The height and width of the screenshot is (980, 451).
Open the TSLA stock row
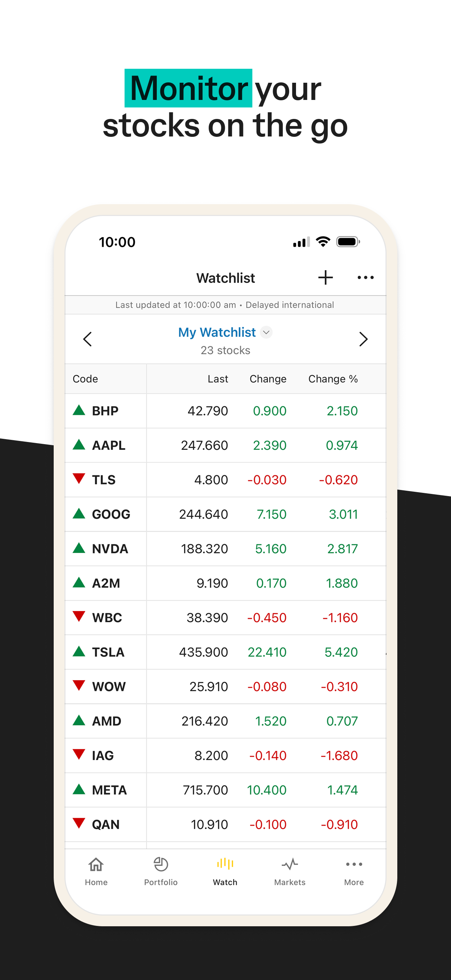(x=225, y=652)
